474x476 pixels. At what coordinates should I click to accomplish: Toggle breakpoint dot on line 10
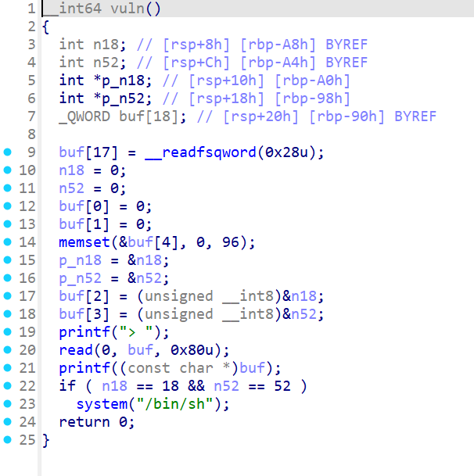7,170
